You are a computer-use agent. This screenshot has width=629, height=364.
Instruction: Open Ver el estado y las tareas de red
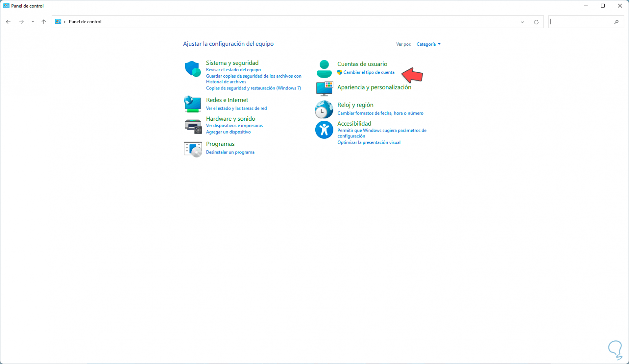[x=236, y=109]
